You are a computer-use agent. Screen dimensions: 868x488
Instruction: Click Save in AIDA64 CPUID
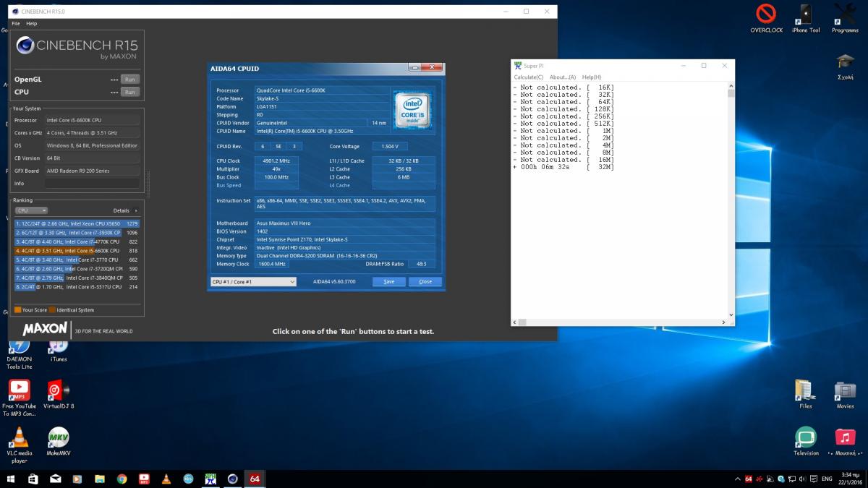coord(389,281)
